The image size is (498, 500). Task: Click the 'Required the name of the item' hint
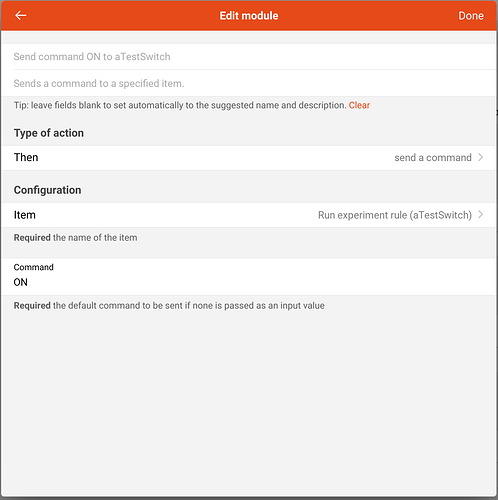75,238
